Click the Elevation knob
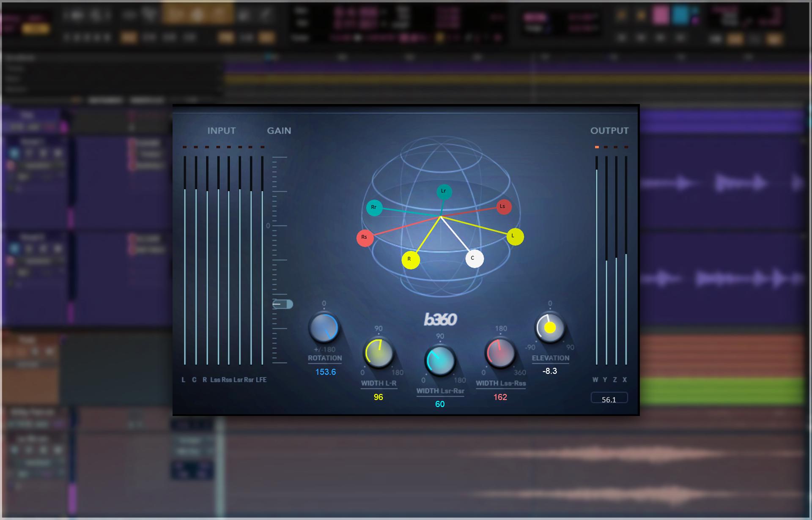The height and width of the screenshot is (520, 812). tap(550, 328)
